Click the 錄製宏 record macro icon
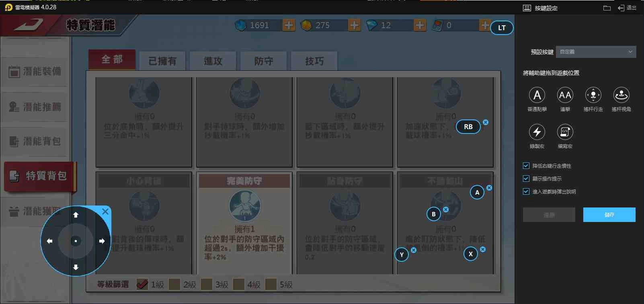The image size is (644, 304). [537, 132]
